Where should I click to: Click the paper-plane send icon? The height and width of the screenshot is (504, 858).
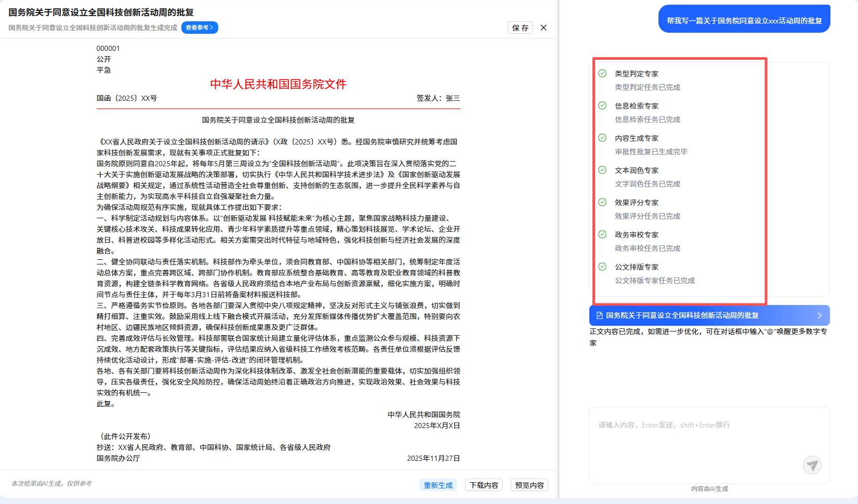[x=812, y=465]
